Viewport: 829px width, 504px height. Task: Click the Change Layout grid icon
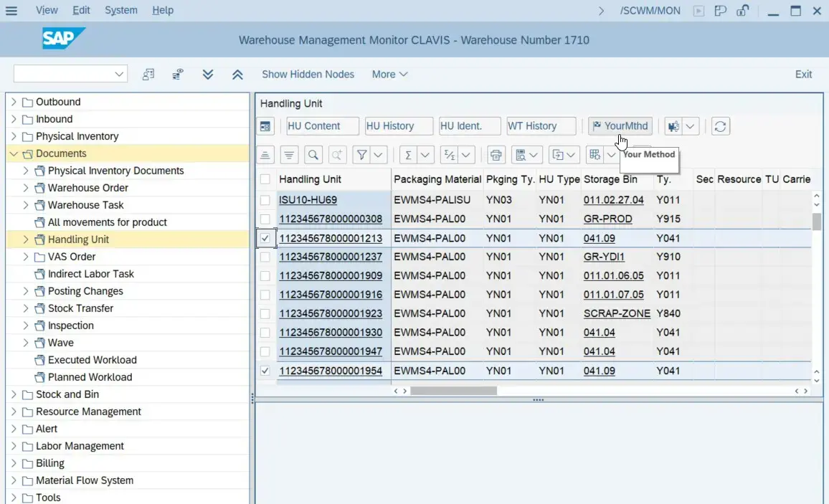tap(594, 155)
